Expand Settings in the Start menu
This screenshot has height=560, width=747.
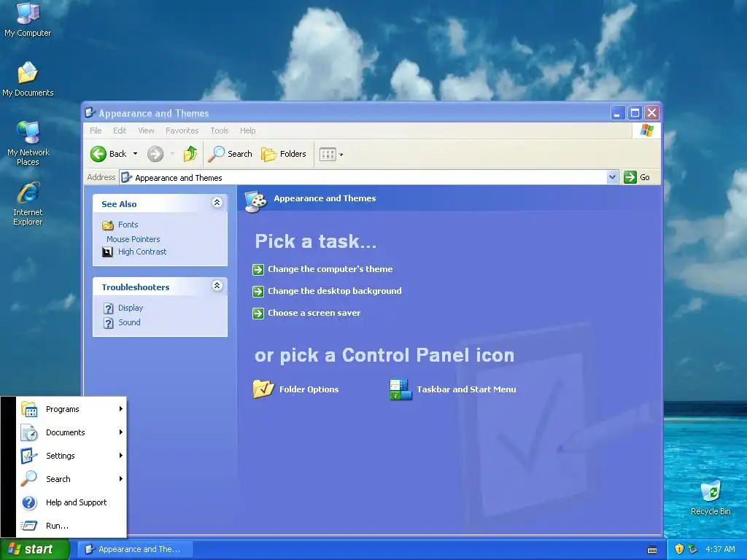click(x=71, y=456)
